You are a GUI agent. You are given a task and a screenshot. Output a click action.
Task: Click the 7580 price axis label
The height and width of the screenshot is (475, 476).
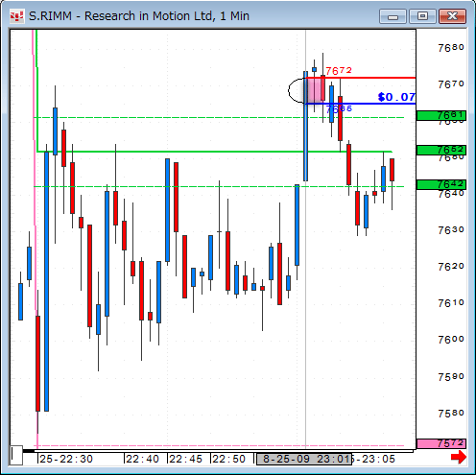point(451,414)
